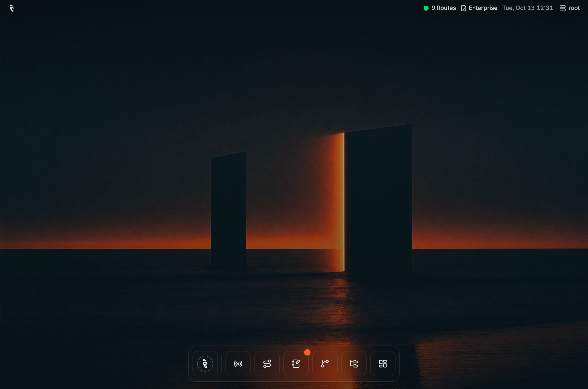Click the license document icon beside Enterprise
The height and width of the screenshot is (389, 588).
click(463, 8)
